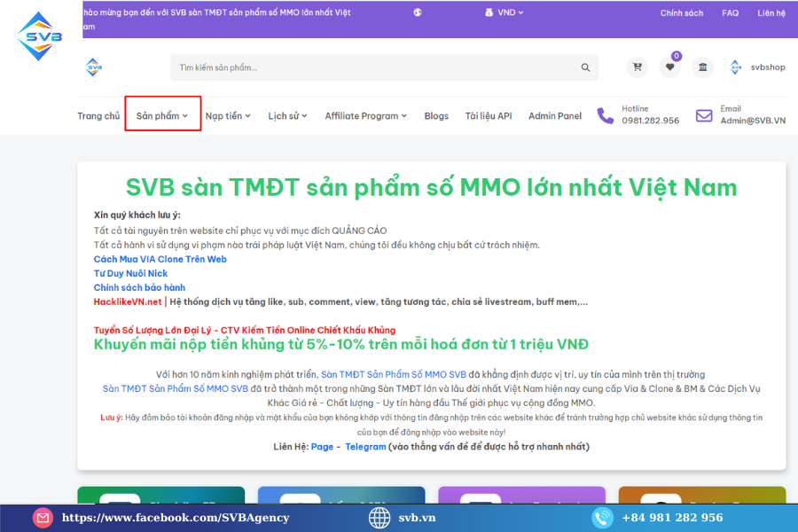798x532 pixels.
Task: Click Khuyến mãi nộp tiền khủng heading
Action: [x=341, y=345]
